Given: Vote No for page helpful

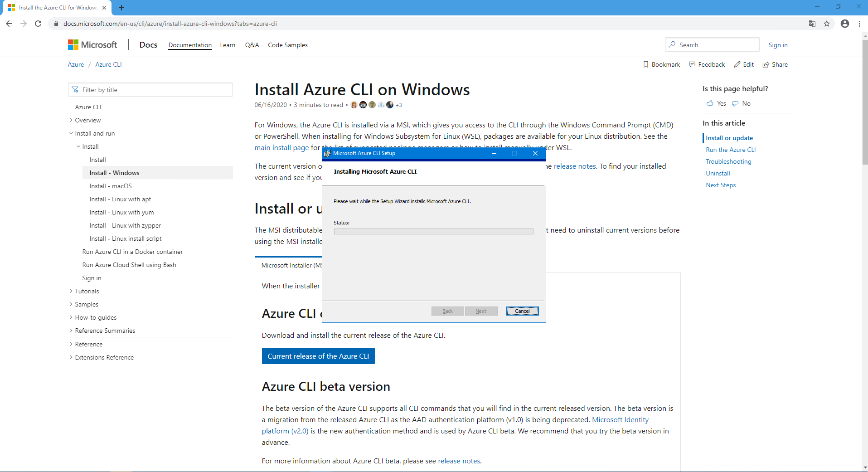Looking at the screenshot, I should [742, 103].
